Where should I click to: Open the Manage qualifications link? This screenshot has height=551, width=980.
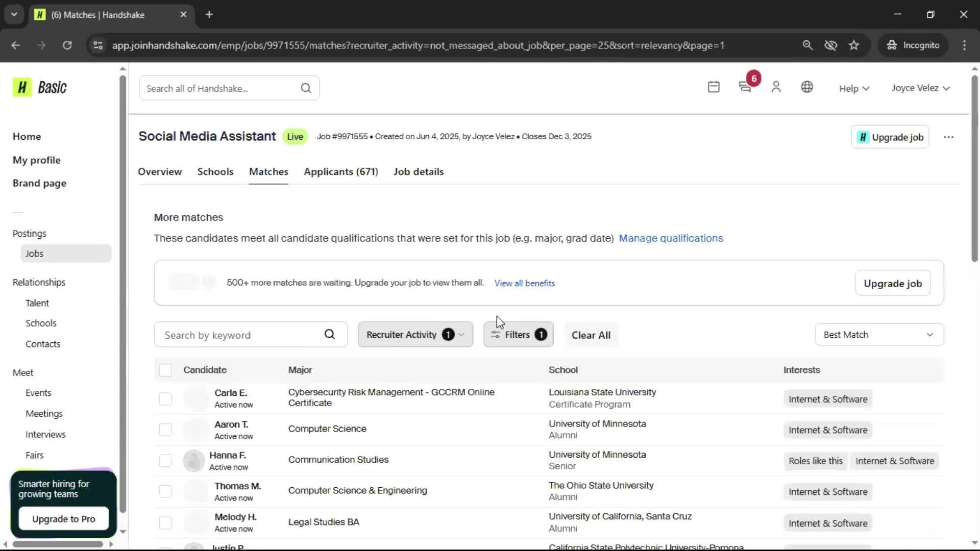coord(671,238)
